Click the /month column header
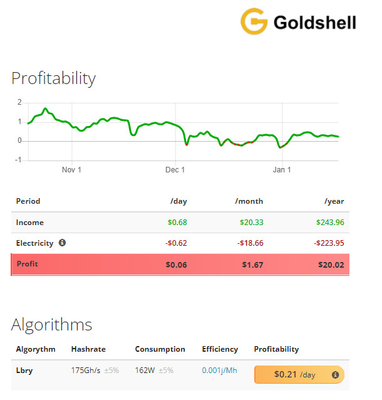The width and height of the screenshot is (382, 400). (249, 201)
